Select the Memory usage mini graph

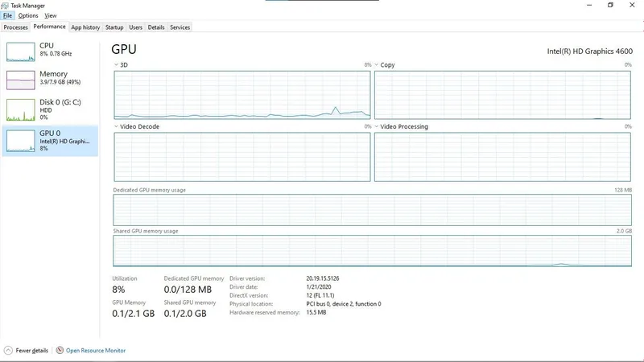21,80
